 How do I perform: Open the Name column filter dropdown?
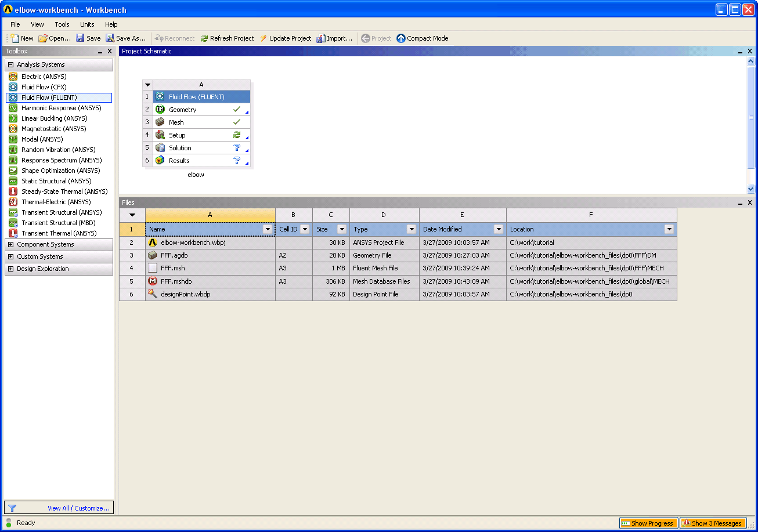tap(268, 229)
